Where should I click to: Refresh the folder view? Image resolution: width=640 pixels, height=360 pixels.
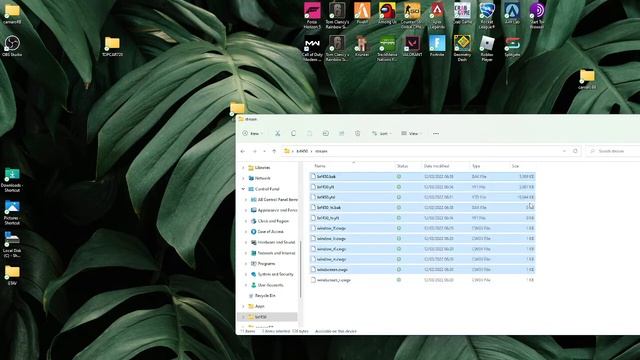pos(575,151)
